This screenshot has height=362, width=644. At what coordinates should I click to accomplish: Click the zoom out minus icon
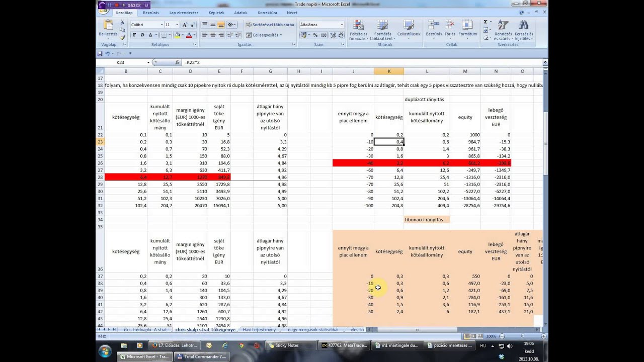[502, 336]
